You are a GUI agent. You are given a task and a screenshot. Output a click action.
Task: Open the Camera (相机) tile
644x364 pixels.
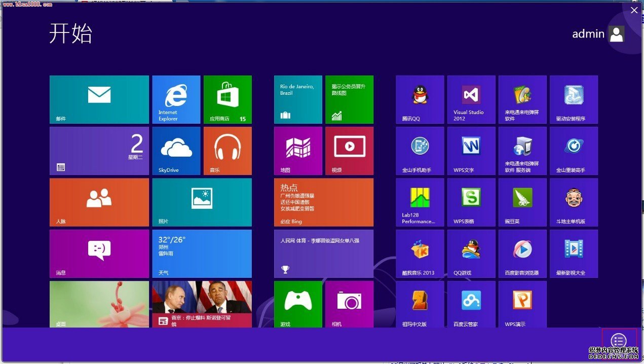[349, 304]
